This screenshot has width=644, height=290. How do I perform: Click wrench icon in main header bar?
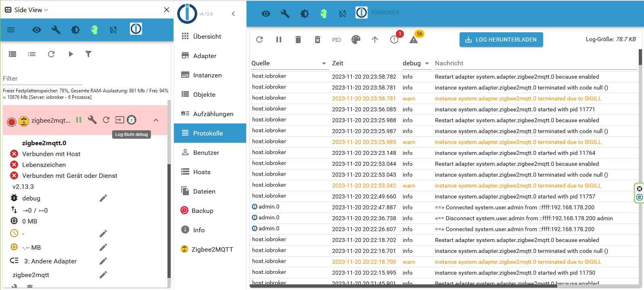point(285,14)
